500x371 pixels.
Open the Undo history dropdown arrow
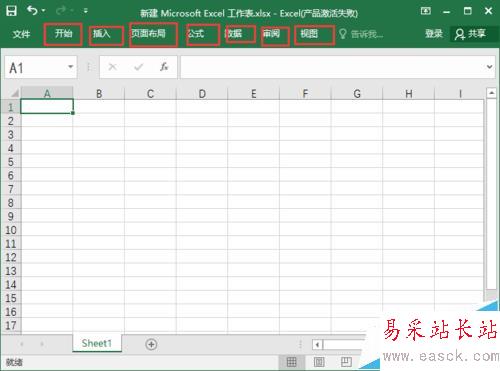[44, 11]
